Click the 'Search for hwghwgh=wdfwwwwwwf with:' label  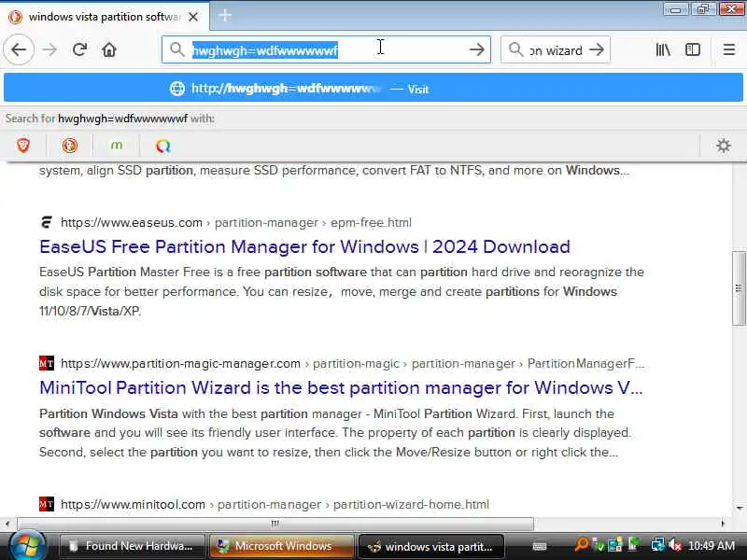tap(110, 119)
